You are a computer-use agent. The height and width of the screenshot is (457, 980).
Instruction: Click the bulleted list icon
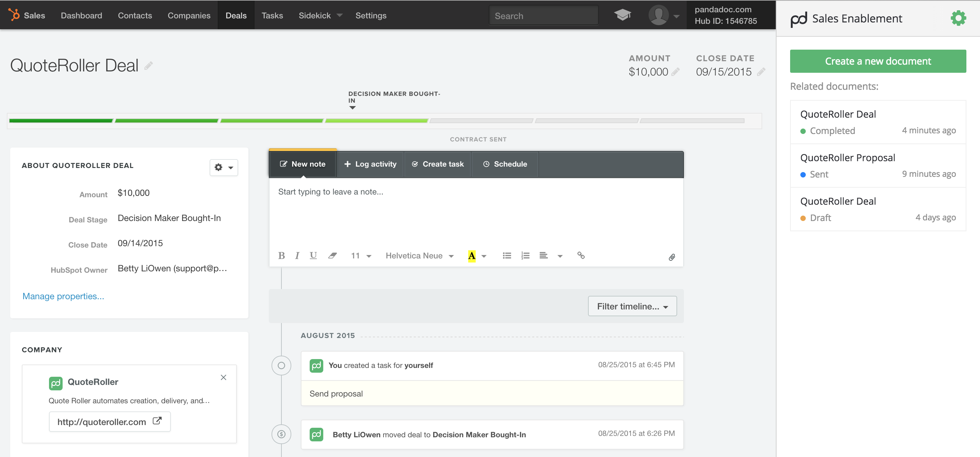pyautogui.click(x=506, y=255)
